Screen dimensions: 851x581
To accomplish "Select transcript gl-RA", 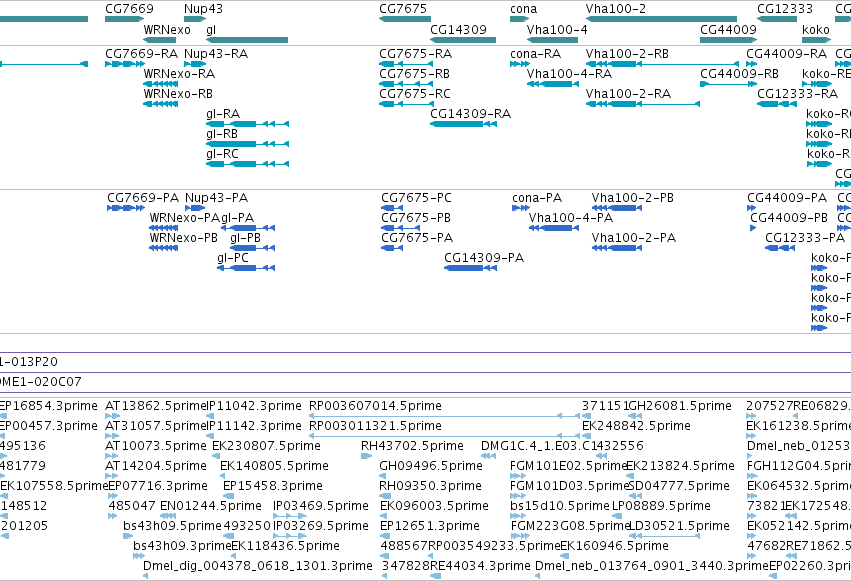I will coord(223,114).
